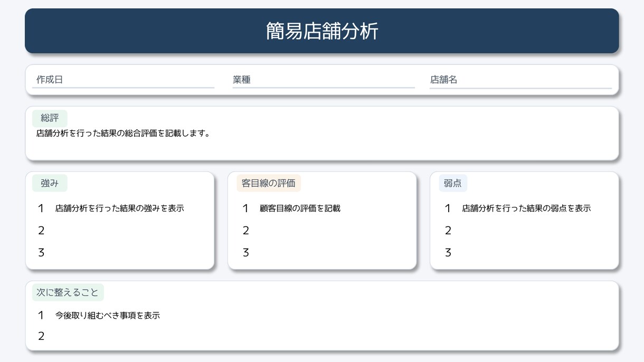
Task: Click number 1 in the 強み card
Action: [41, 208]
